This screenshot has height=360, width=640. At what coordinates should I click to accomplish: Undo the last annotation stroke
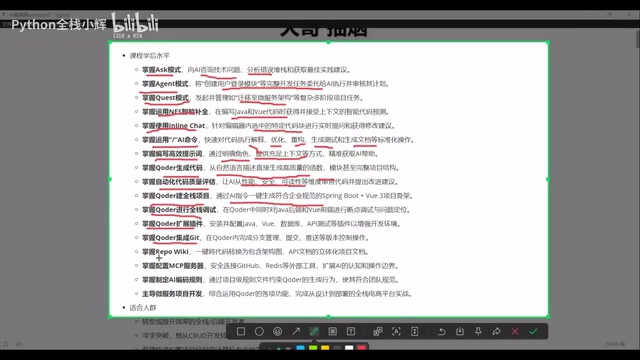click(442, 331)
